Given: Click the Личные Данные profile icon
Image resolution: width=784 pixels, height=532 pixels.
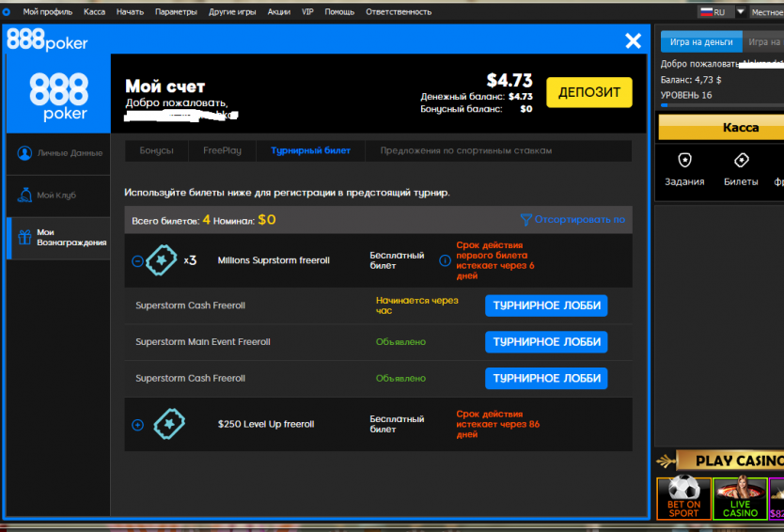Looking at the screenshot, I should click(x=24, y=153).
